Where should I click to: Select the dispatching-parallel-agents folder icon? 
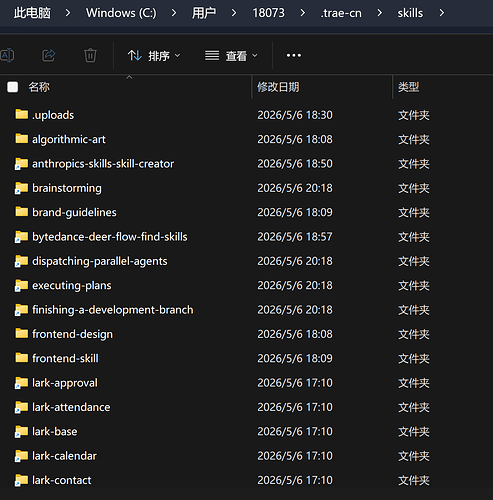pyautogui.click(x=22, y=261)
